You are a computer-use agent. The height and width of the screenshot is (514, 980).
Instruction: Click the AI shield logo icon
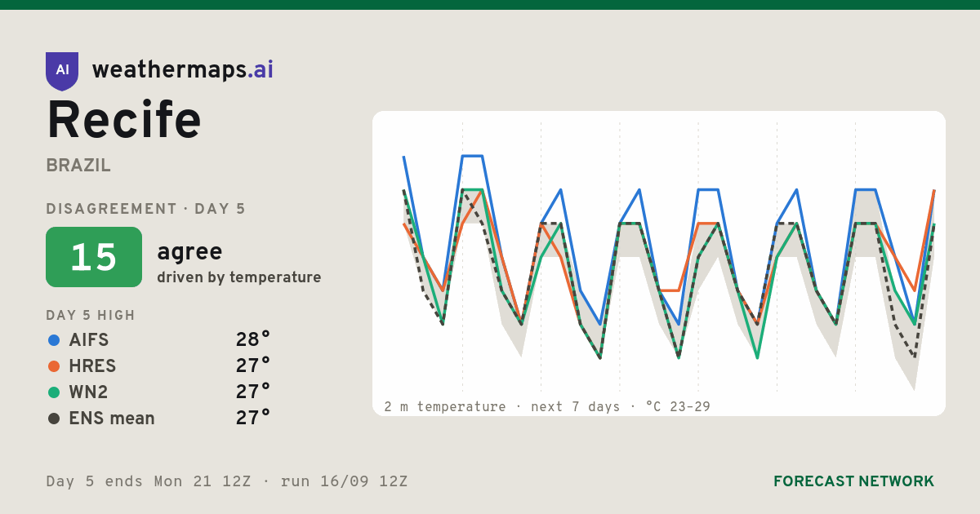pos(62,71)
